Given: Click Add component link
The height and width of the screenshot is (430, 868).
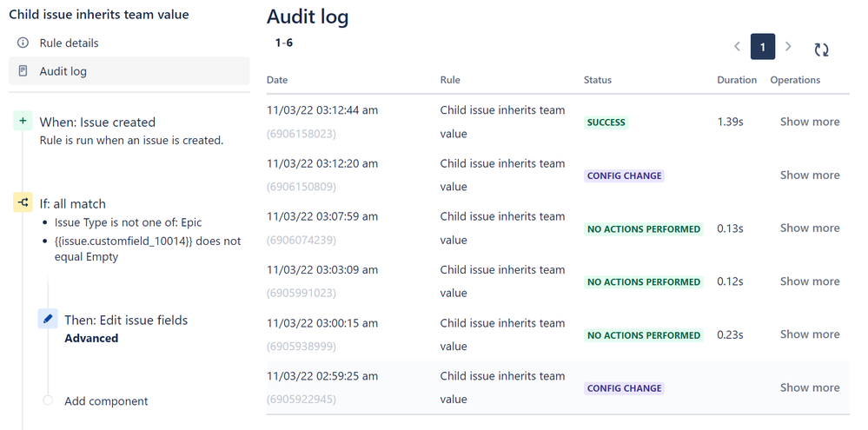Looking at the screenshot, I should 106,401.
